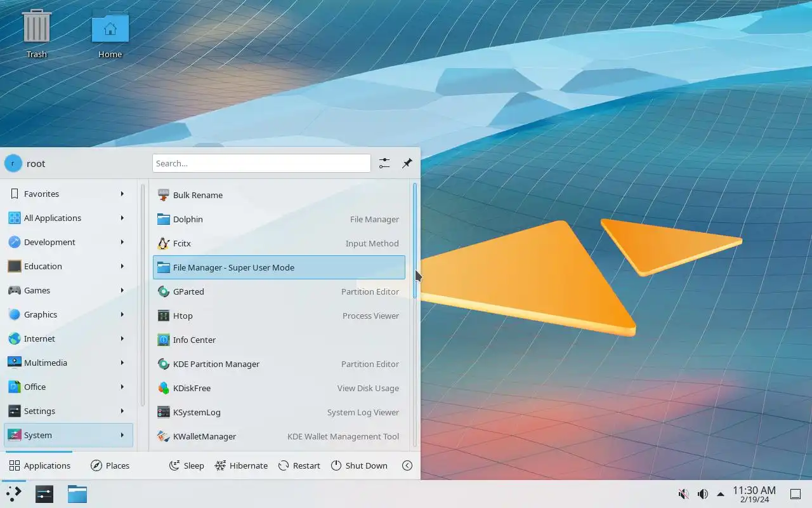812x508 pixels.
Task: Click the Show Desktop taskbar button
Action: 795,494
